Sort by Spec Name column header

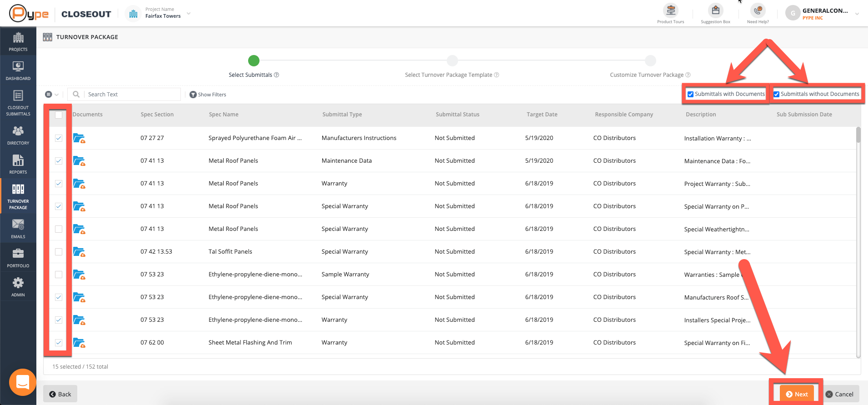point(224,115)
